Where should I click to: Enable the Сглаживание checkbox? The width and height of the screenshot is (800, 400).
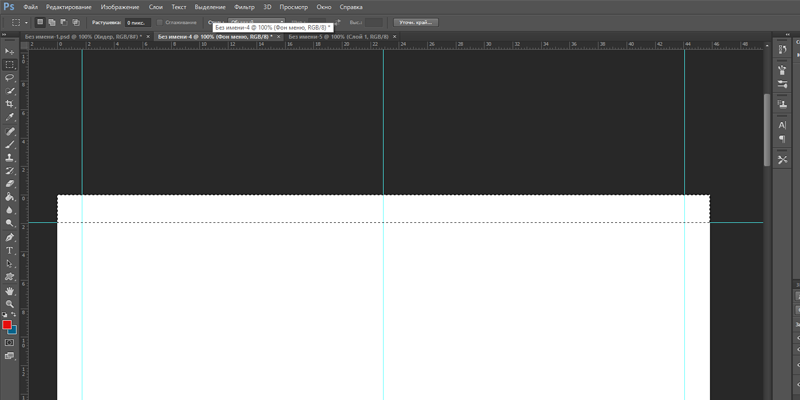pyautogui.click(x=160, y=21)
